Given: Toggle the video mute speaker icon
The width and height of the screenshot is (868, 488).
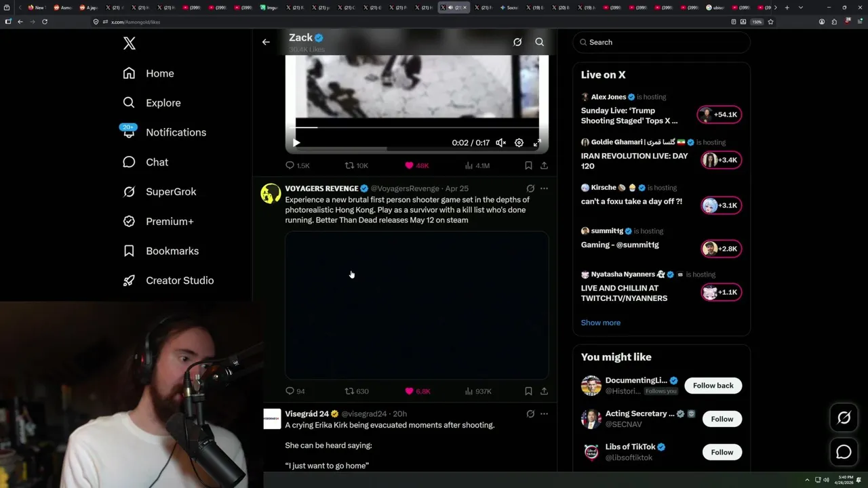Looking at the screenshot, I should pyautogui.click(x=500, y=143).
